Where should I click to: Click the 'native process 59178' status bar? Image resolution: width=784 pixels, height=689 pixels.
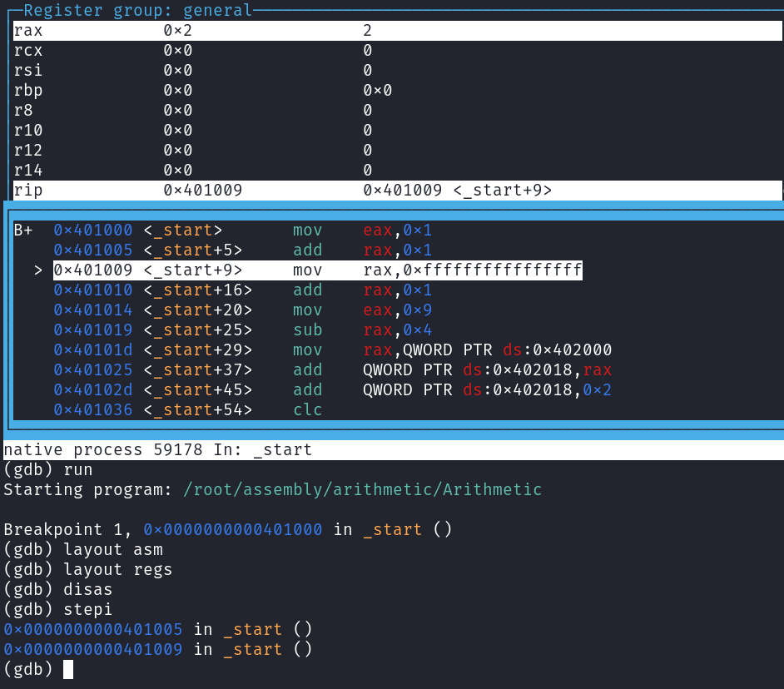[158, 450]
